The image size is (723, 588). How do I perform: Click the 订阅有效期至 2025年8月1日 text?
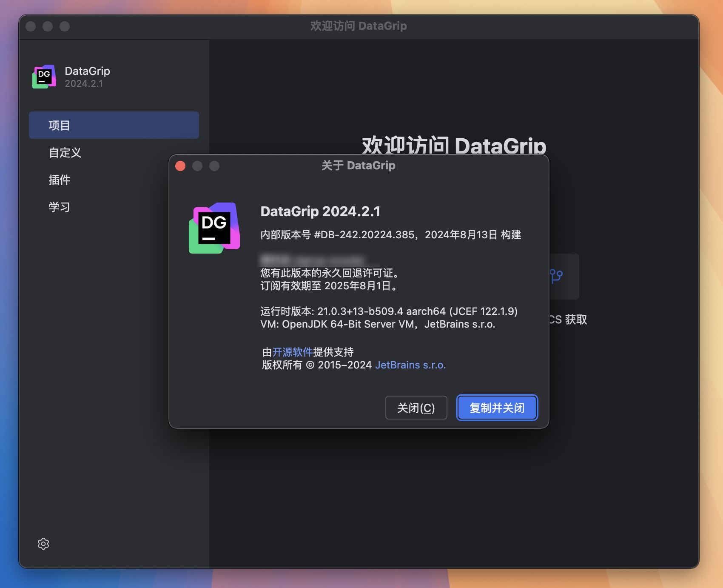[330, 286]
